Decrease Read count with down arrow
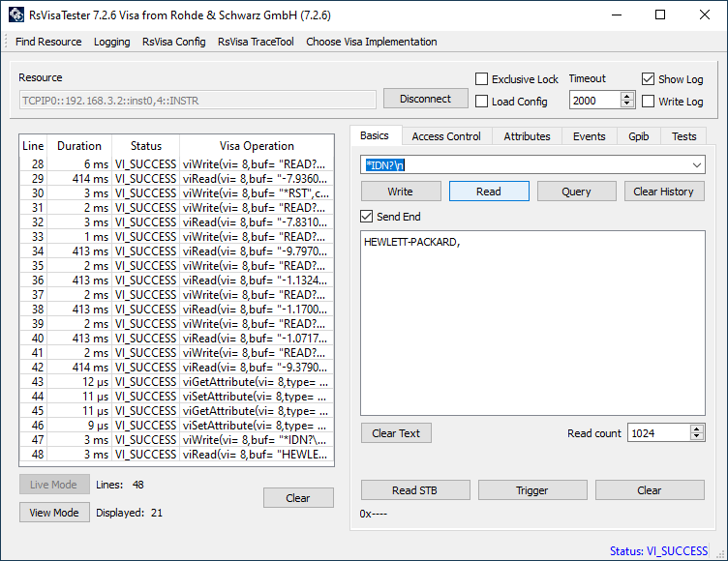 coord(696,436)
